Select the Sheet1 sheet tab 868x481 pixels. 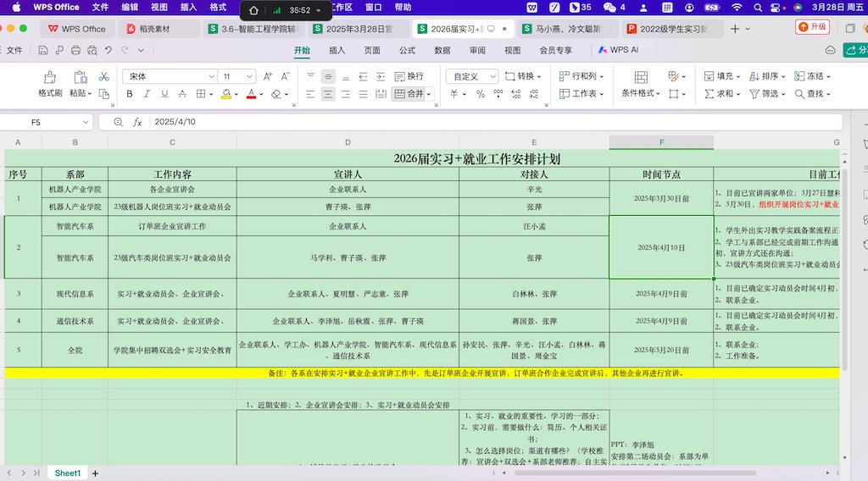(68, 473)
